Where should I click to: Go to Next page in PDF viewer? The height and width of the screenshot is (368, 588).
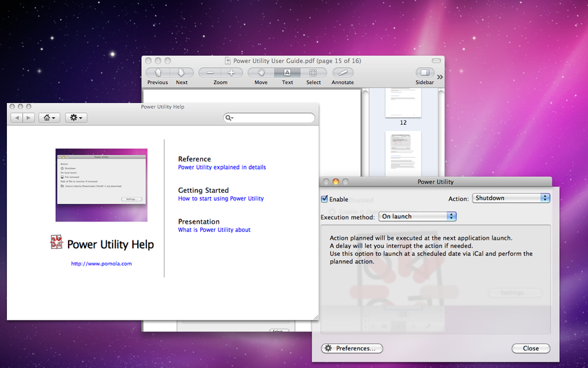[x=181, y=72]
